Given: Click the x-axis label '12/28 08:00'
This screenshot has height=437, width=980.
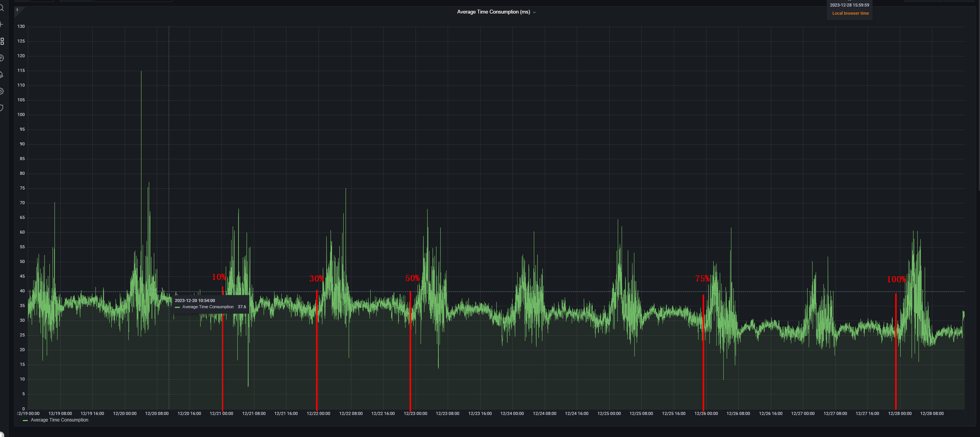Looking at the screenshot, I should 932,414.
